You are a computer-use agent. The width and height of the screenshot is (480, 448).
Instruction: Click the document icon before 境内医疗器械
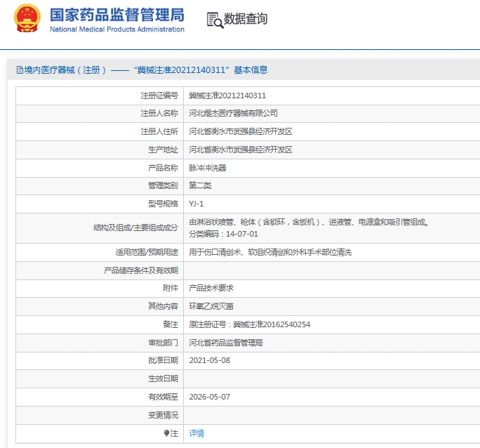tap(20, 70)
